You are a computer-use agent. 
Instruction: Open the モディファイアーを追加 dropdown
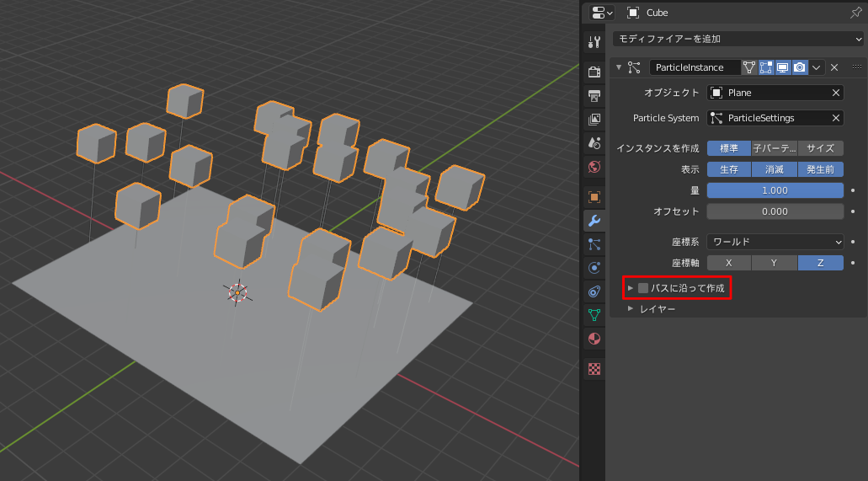click(x=738, y=39)
